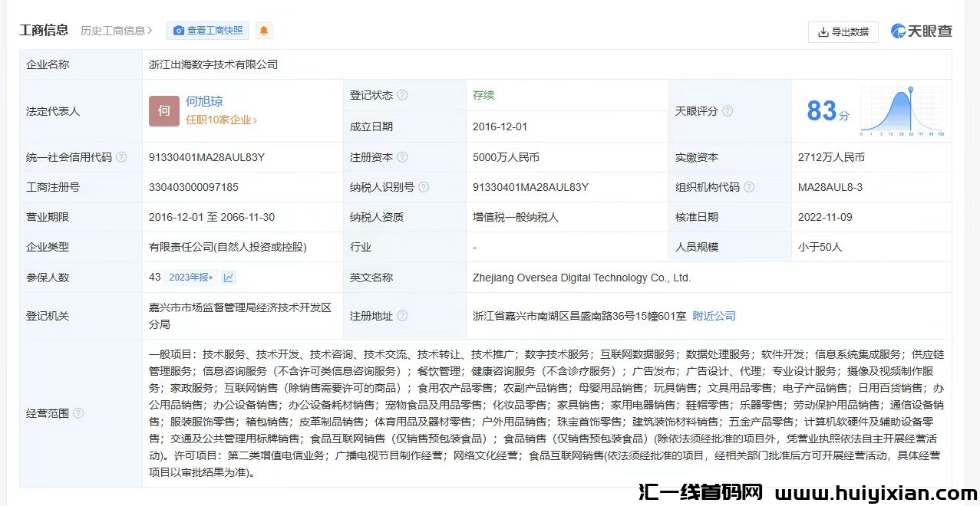Viewport: 980px width, 506px height.
Task: Click the 天眼查 logo
Action: (922, 31)
